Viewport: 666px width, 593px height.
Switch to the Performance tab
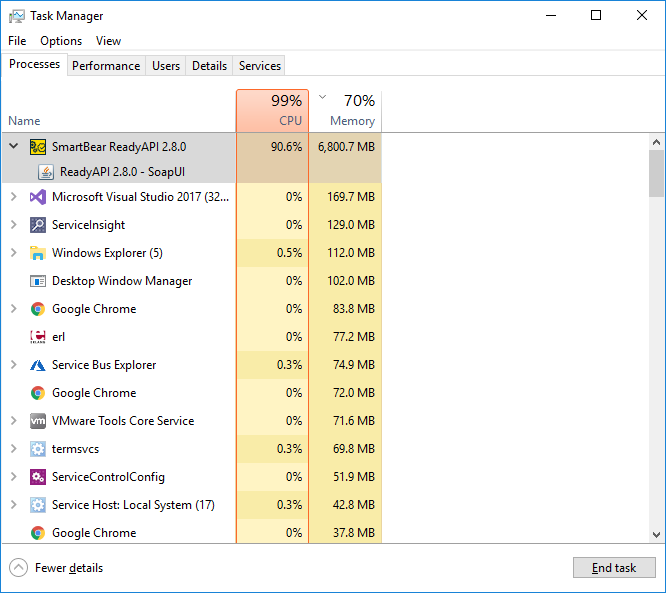tap(106, 66)
